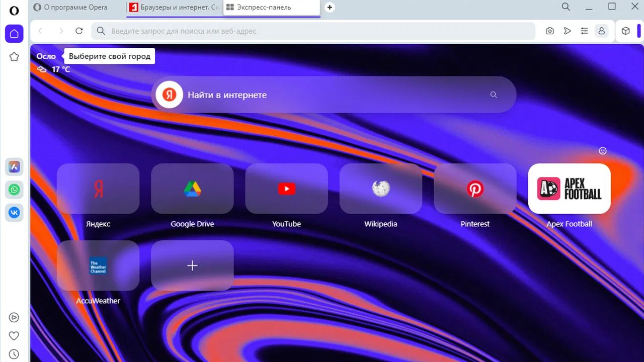The width and height of the screenshot is (644, 362).
Task: Open the Яндекс speed dial tile
Action: pyautogui.click(x=98, y=189)
